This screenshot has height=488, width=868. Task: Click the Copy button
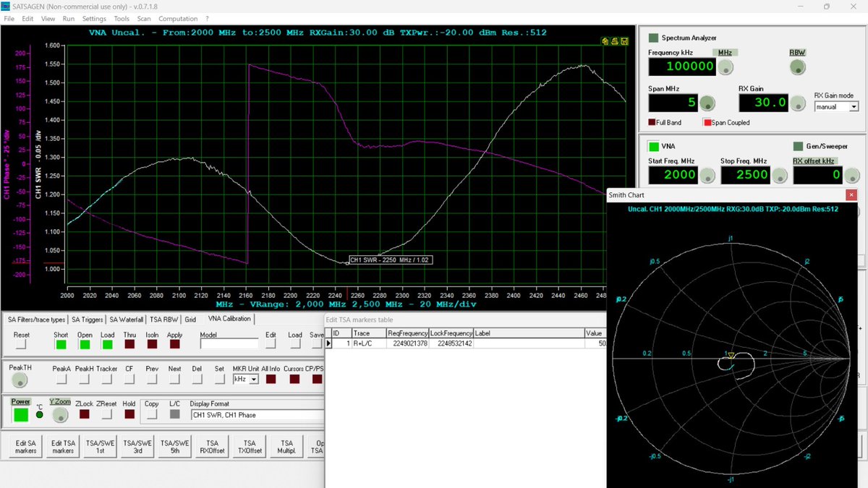(x=152, y=414)
